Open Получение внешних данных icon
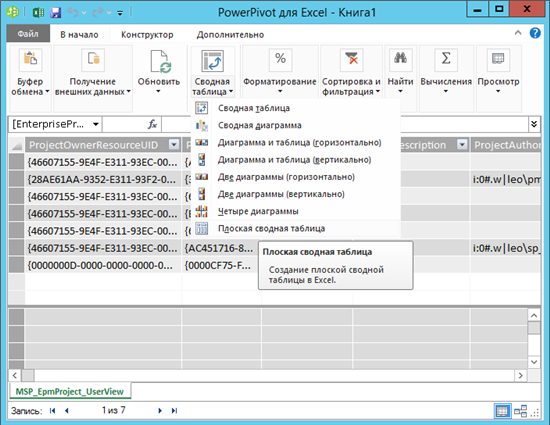 coord(93,59)
